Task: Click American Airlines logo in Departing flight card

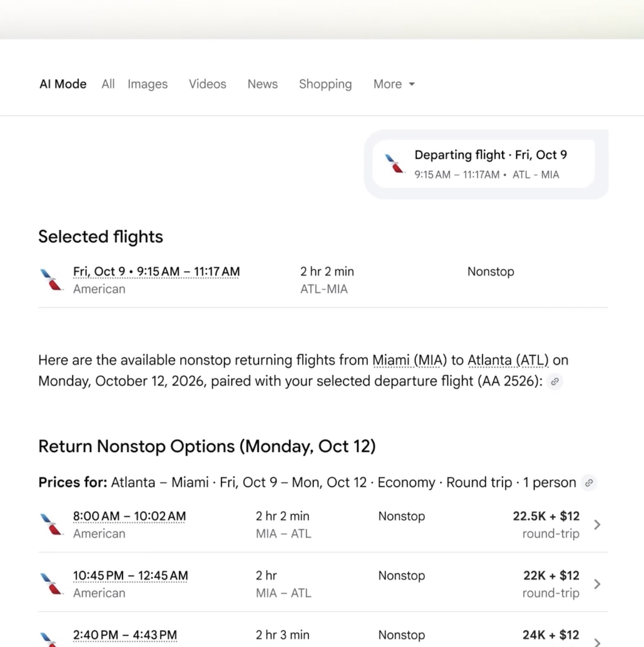Action: pos(394,163)
